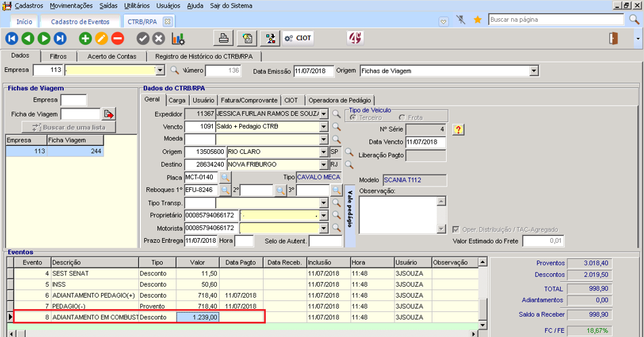
Task: Click the search magnifier beside Placa field
Action: point(226,178)
